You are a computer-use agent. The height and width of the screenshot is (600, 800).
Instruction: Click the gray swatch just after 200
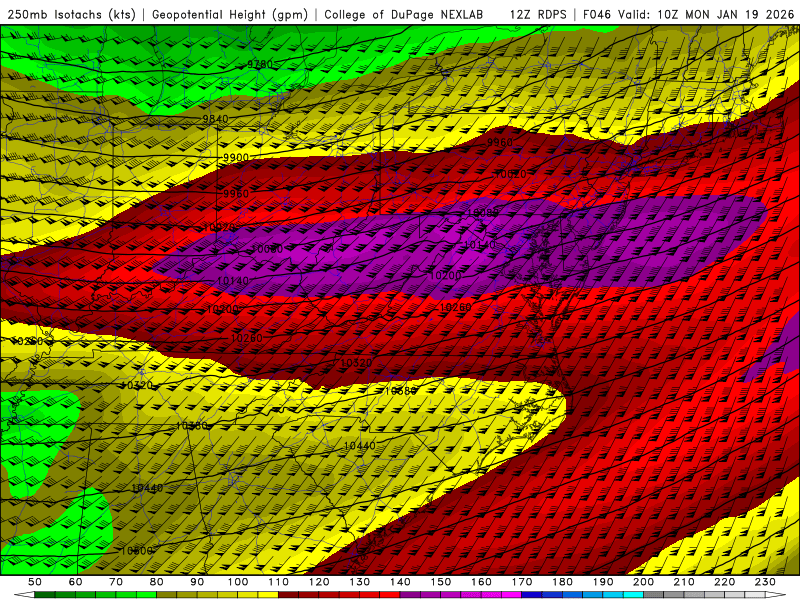pos(654,595)
